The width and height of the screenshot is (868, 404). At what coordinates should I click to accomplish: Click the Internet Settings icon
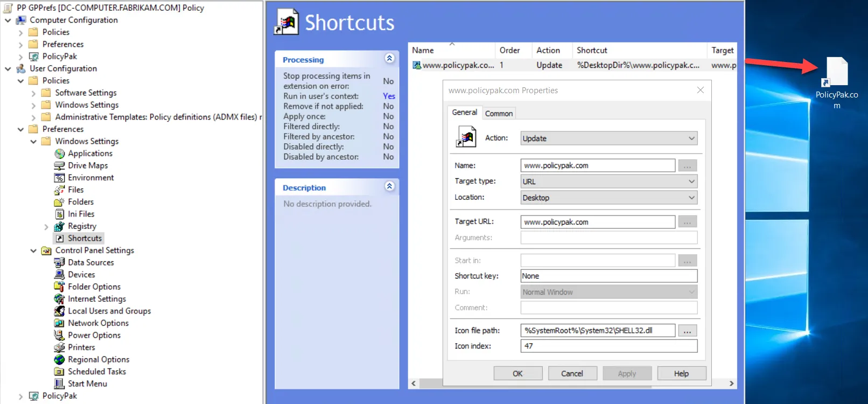pyautogui.click(x=59, y=299)
